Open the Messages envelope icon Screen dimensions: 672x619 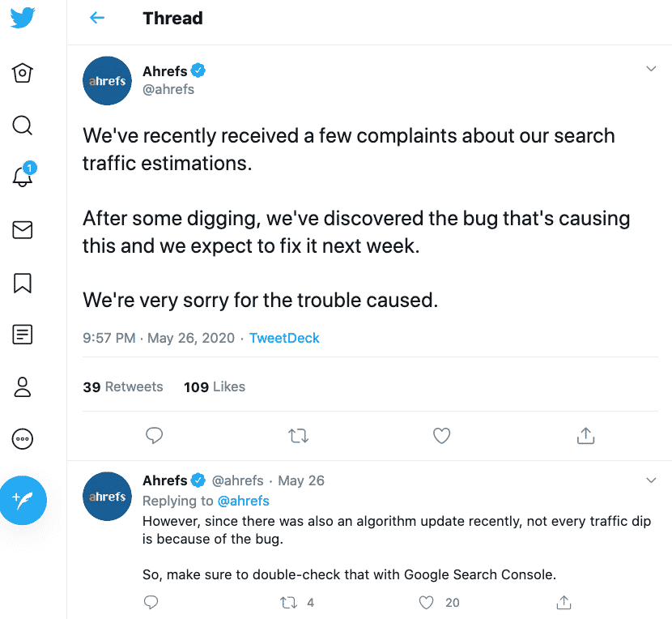pyautogui.click(x=23, y=230)
